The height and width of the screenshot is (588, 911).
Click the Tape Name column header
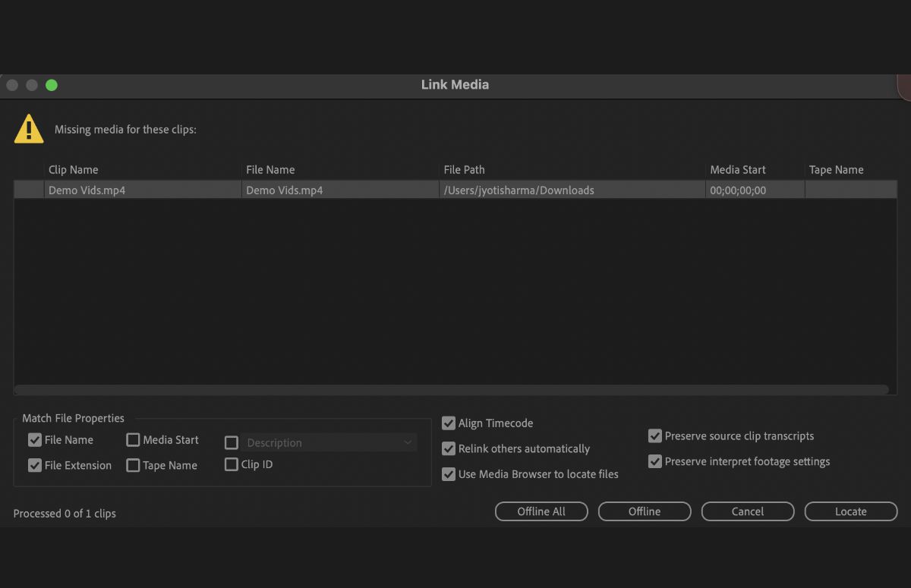pos(835,169)
